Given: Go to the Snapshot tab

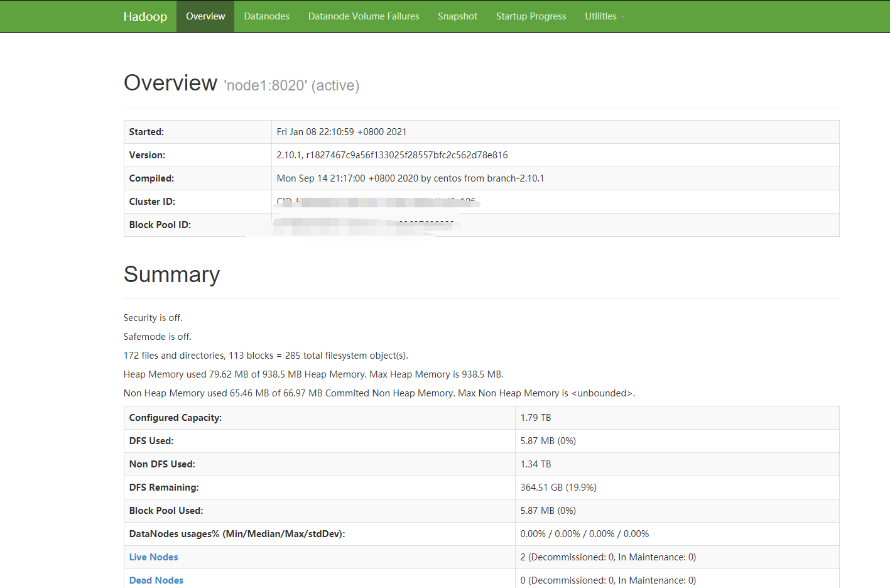Looking at the screenshot, I should coord(457,16).
